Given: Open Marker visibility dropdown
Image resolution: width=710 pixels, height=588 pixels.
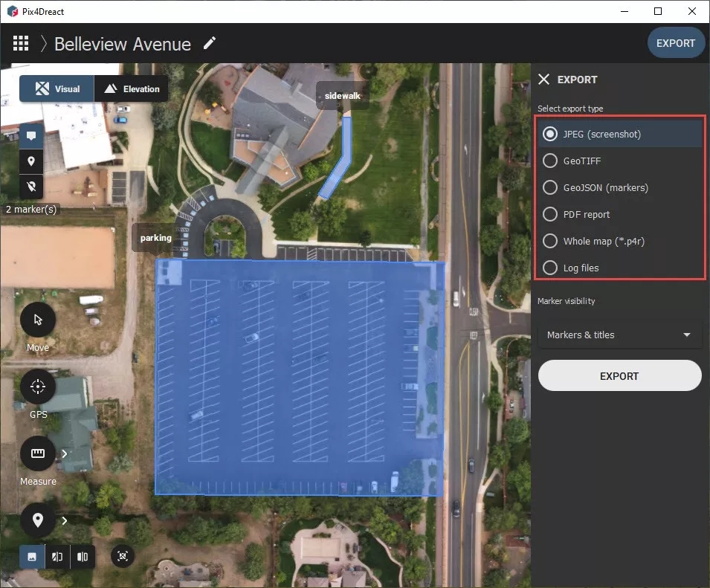Looking at the screenshot, I should (620, 335).
